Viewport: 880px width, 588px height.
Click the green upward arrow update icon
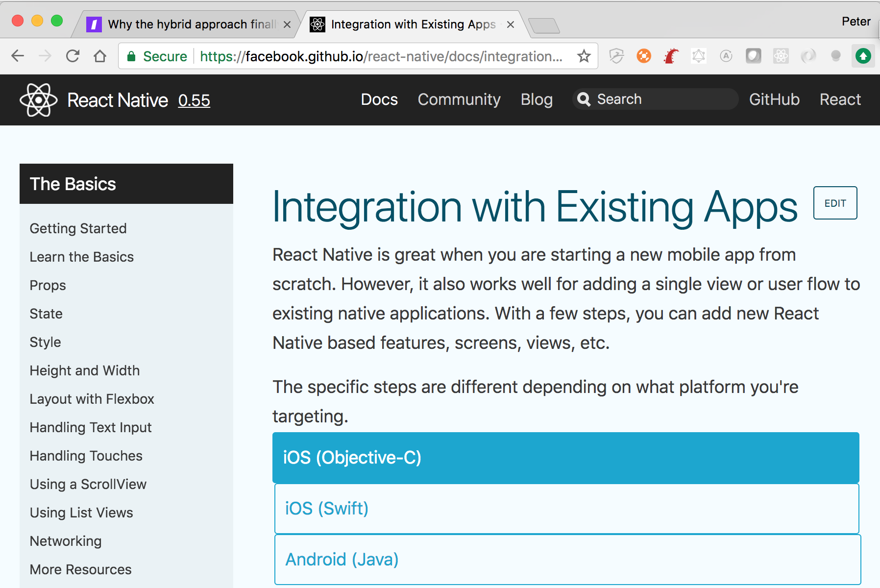click(x=863, y=56)
